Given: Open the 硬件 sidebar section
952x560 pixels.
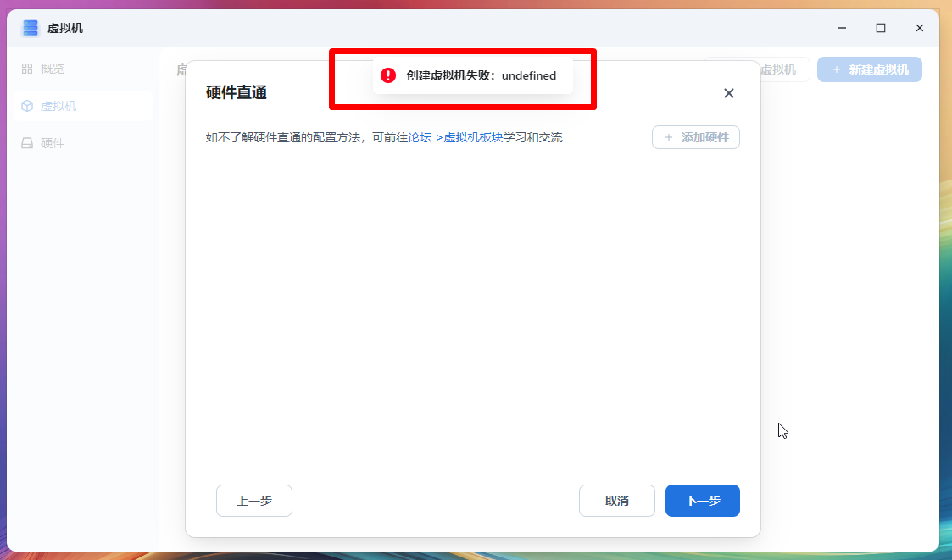Looking at the screenshot, I should click(82, 143).
